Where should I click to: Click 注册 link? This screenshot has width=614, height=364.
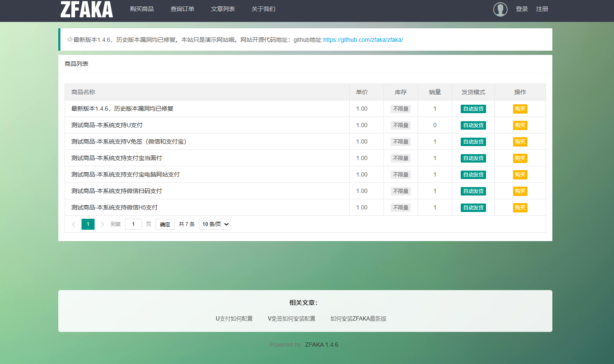tap(542, 9)
